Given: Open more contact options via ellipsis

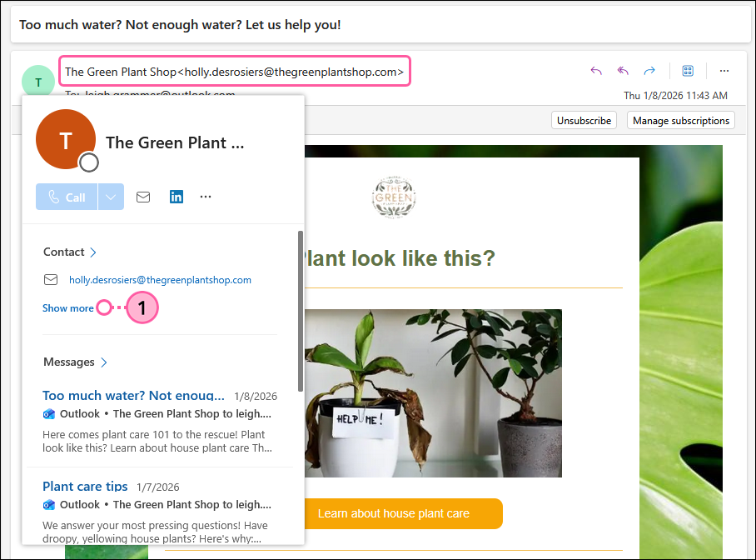Looking at the screenshot, I should [x=205, y=197].
